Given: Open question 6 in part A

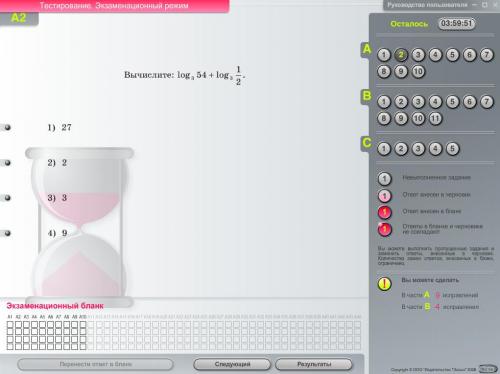Looking at the screenshot, I should pyautogui.click(x=469, y=55).
